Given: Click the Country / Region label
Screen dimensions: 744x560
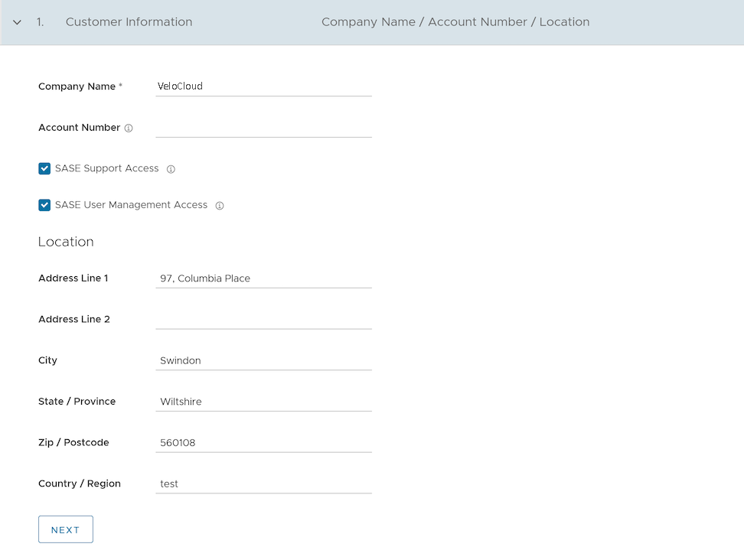Looking at the screenshot, I should (x=80, y=483).
